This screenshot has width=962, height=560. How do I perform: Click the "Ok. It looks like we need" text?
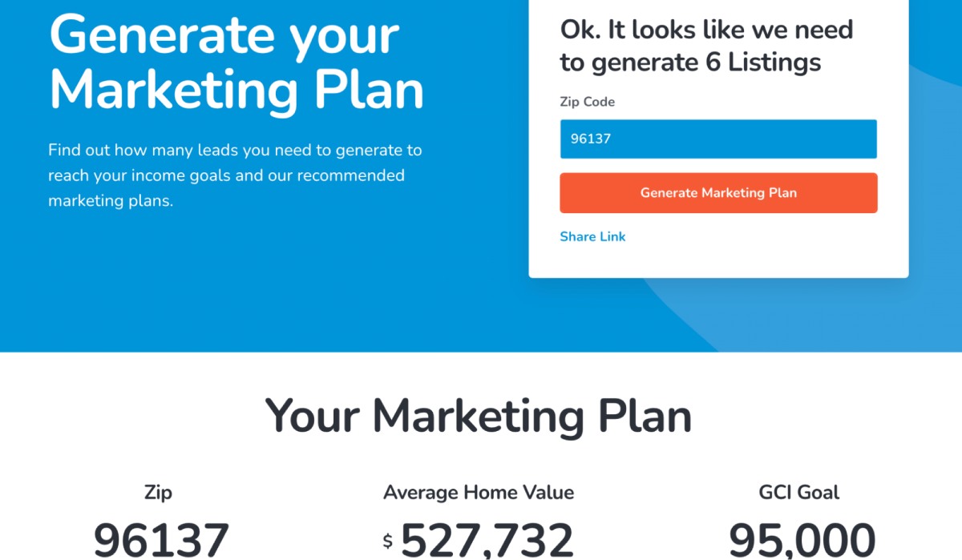706,30
